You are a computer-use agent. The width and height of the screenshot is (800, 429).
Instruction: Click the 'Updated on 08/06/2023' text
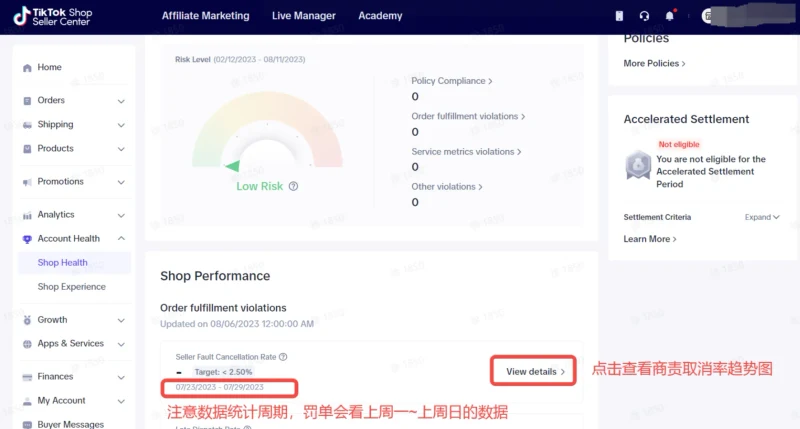point(237,324)
